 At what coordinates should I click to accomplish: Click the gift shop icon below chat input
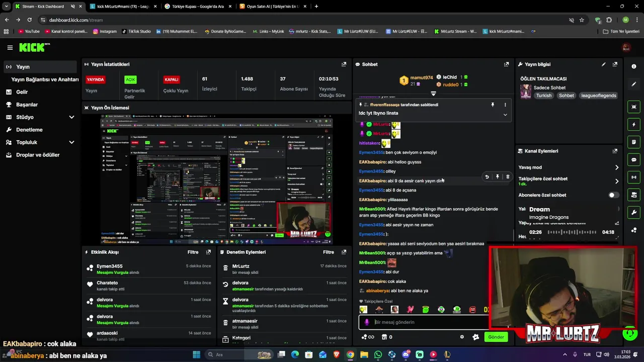(387, 337)
